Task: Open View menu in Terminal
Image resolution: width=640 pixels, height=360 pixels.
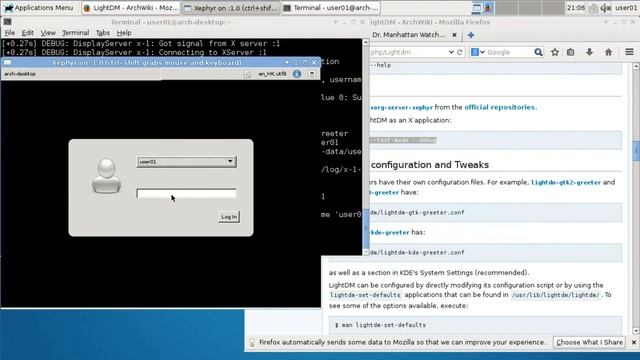Action: click(x=48, y=33)
